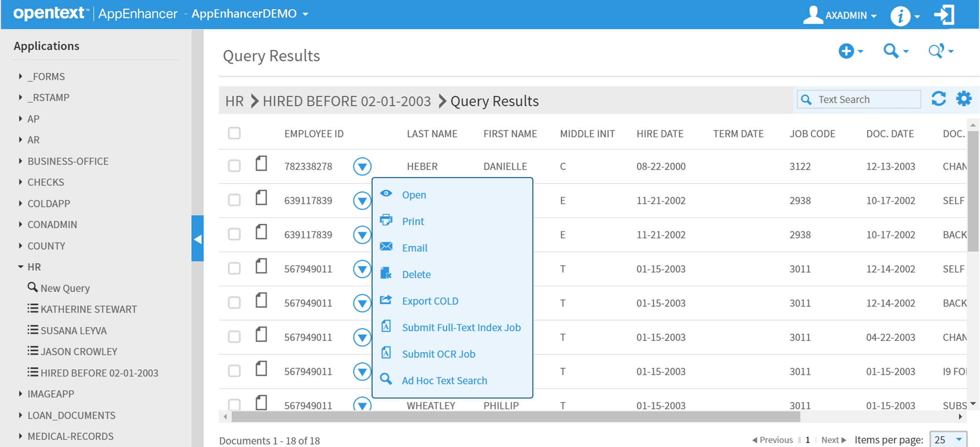Select the search magnifier icon in the toolbar
980x447 pixels.
[x=892, y=51]
